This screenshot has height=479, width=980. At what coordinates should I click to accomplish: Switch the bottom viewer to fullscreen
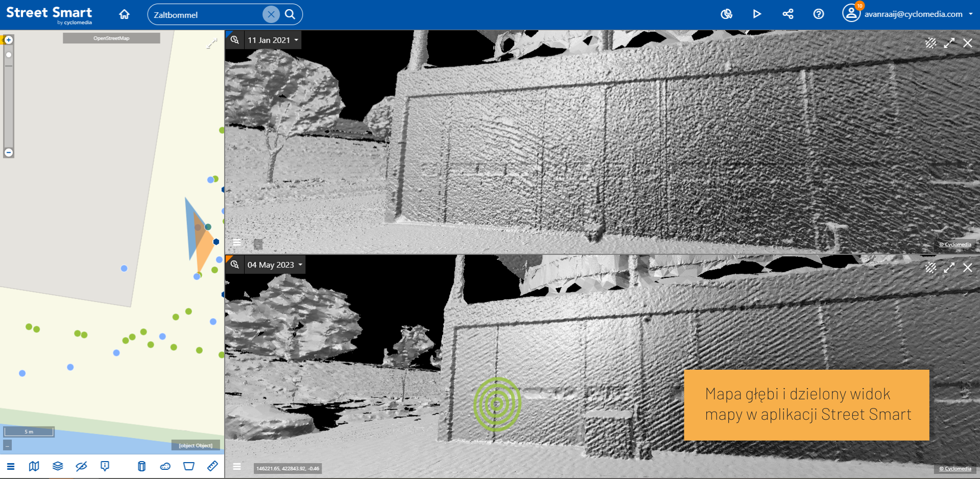click(x=949, y=268)
